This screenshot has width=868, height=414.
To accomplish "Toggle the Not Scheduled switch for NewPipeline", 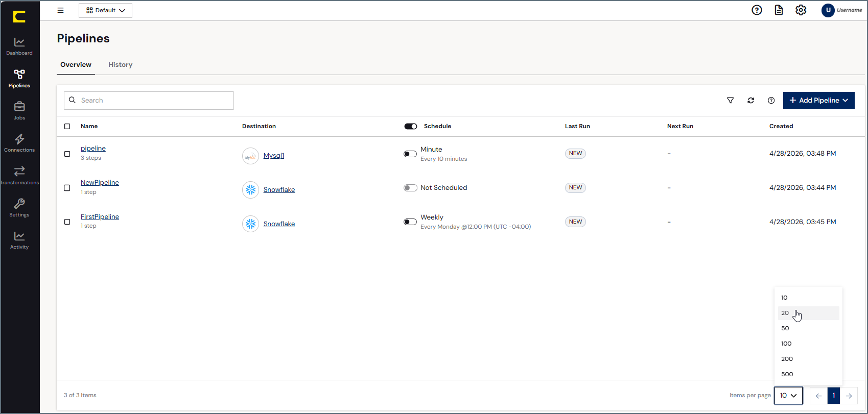I will pos(410,188).
